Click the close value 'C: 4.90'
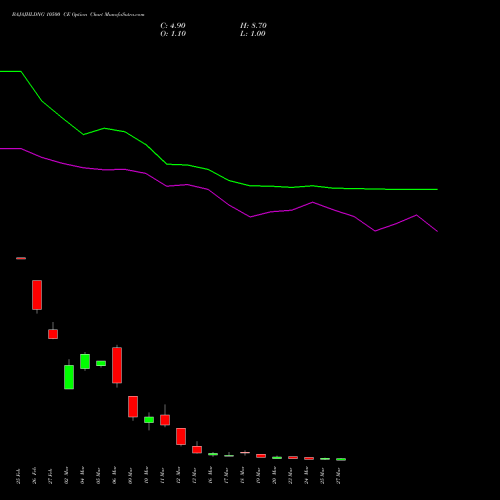 173,26
